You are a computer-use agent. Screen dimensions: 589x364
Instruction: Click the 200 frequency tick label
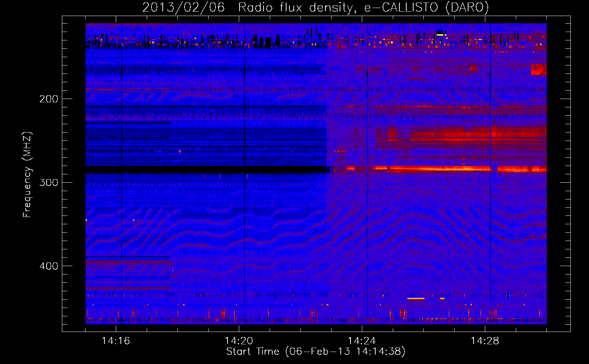click(49, 99)
